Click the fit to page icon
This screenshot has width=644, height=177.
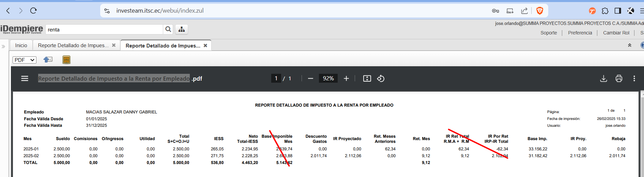(367, 79)
